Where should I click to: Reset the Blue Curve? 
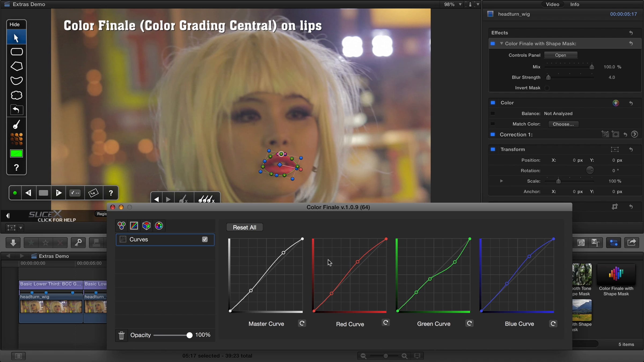553,323
